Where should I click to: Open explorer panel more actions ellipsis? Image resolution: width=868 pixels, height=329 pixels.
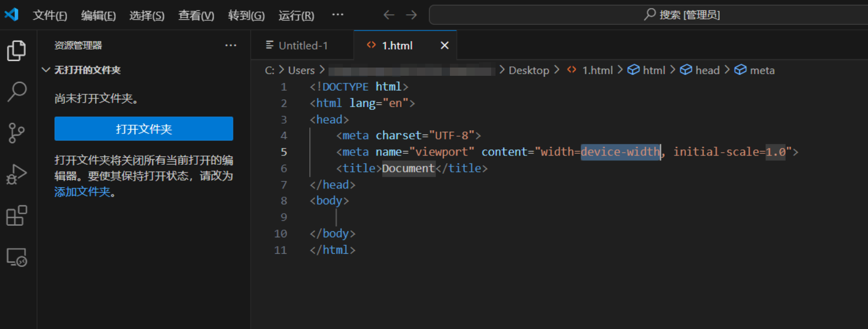click(231, 46)
